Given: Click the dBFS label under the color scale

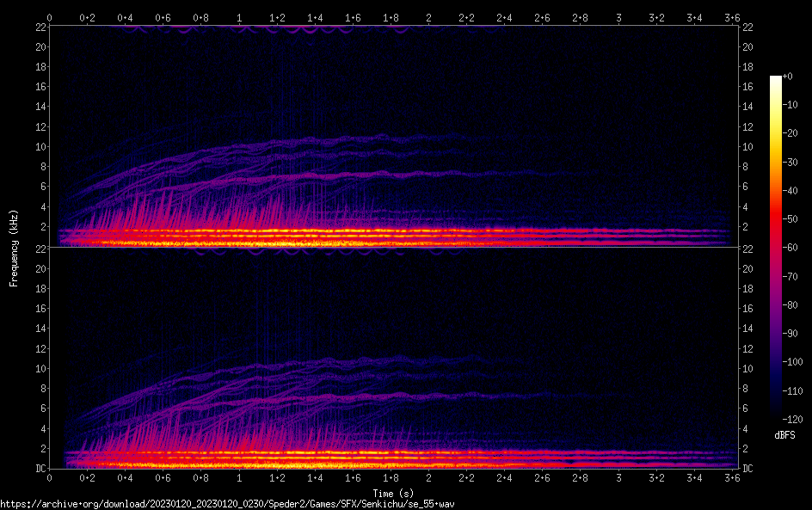Looking at the screenshot, I should tap(784, 436).
